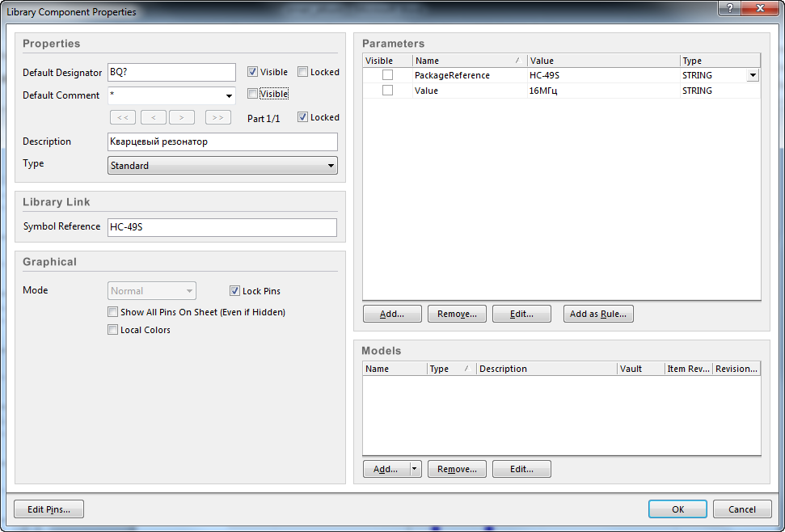Click Edit button under Parameters
This screenshot has height=532, width=785.
coord(521,314)
